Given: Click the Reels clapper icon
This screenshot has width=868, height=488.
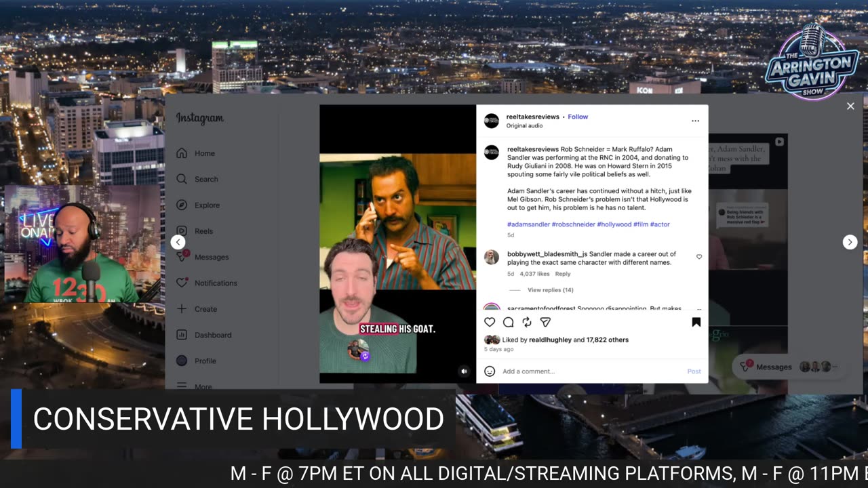Looking at the screenshot, I should [x=182, y=231].
